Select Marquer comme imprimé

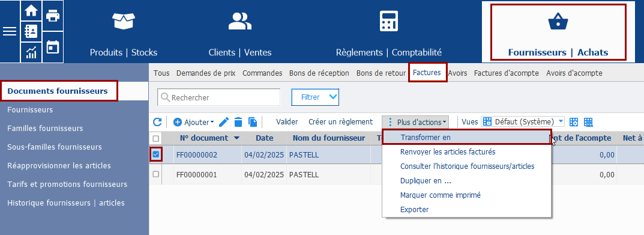(441, 195)
